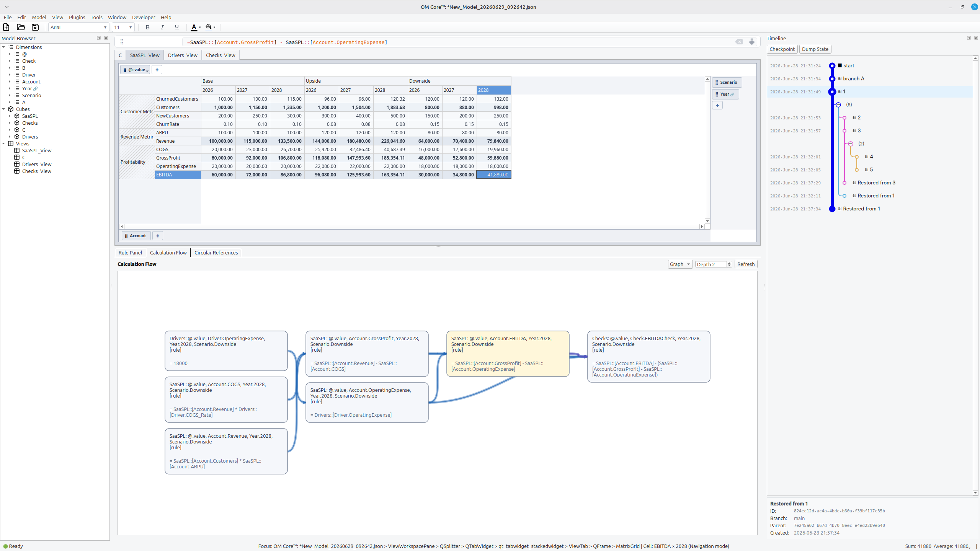The image size is (980, 551).
Task: Expand the Check dimension
Action: 10,61
